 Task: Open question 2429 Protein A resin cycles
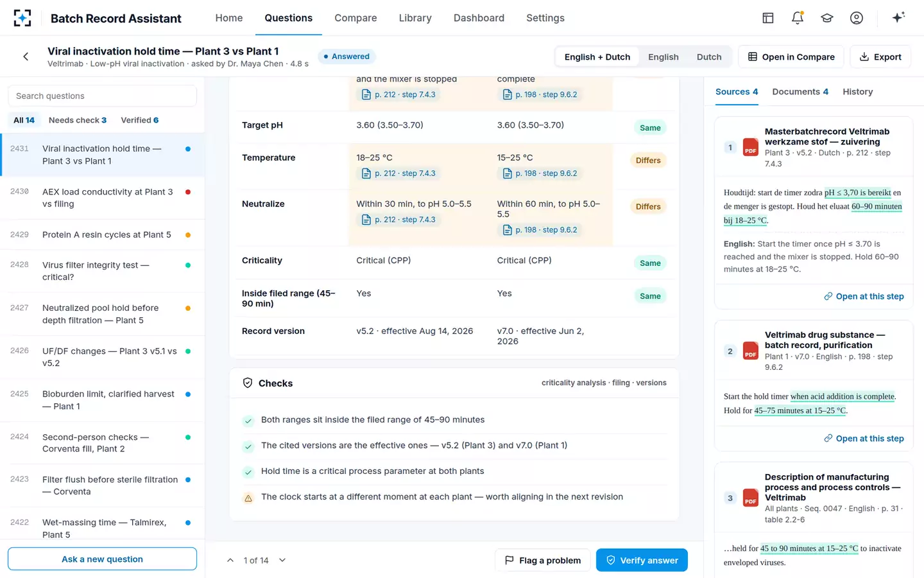point(103,234)
